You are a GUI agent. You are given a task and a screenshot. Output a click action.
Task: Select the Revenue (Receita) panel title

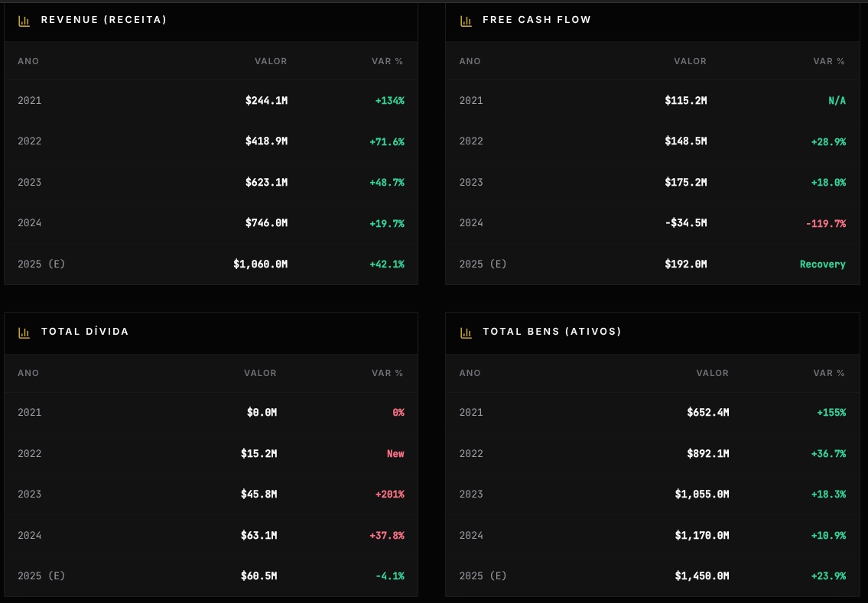[x=104, y=20]
